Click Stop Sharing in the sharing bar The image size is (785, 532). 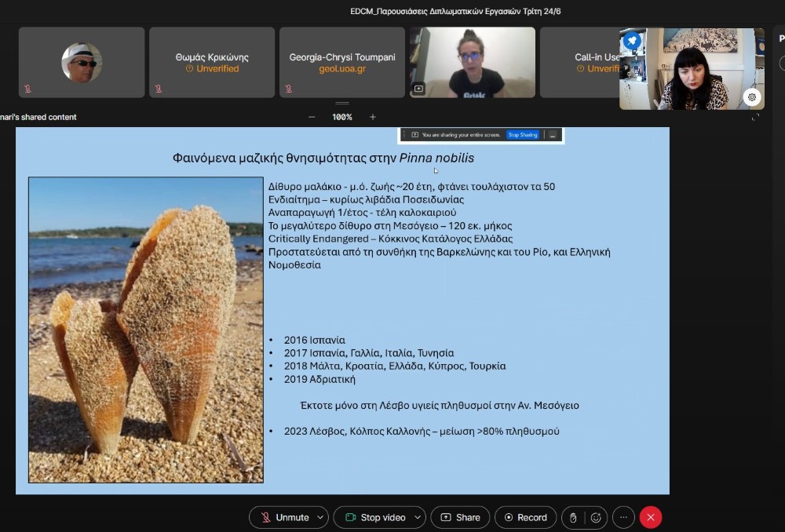click(x=523, y=135)
